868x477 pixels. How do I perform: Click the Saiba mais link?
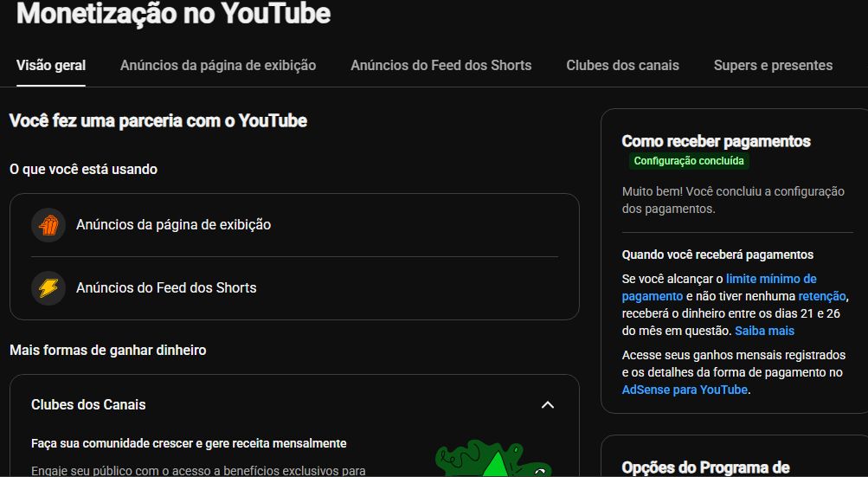(764, 332)
